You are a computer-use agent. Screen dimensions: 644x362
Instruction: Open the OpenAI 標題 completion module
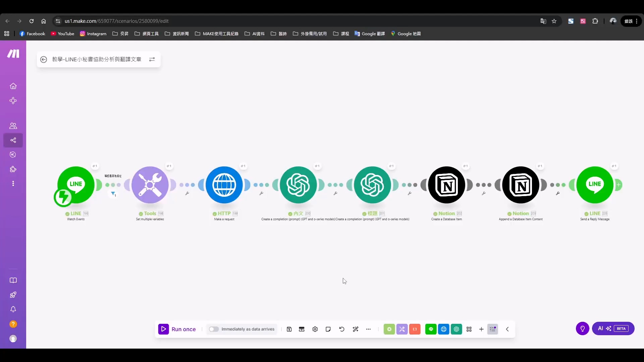point(372,185)
